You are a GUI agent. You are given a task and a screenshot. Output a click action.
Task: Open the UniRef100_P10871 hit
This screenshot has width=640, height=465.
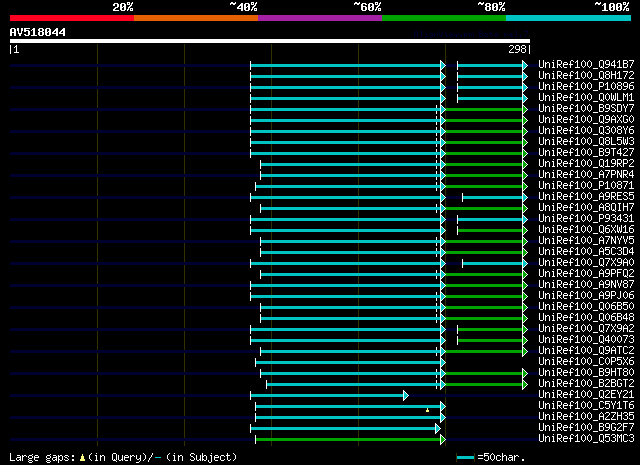586,186
